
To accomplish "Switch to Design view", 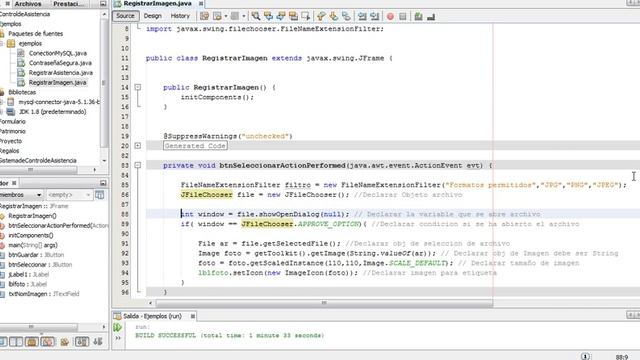I will 153,16.
